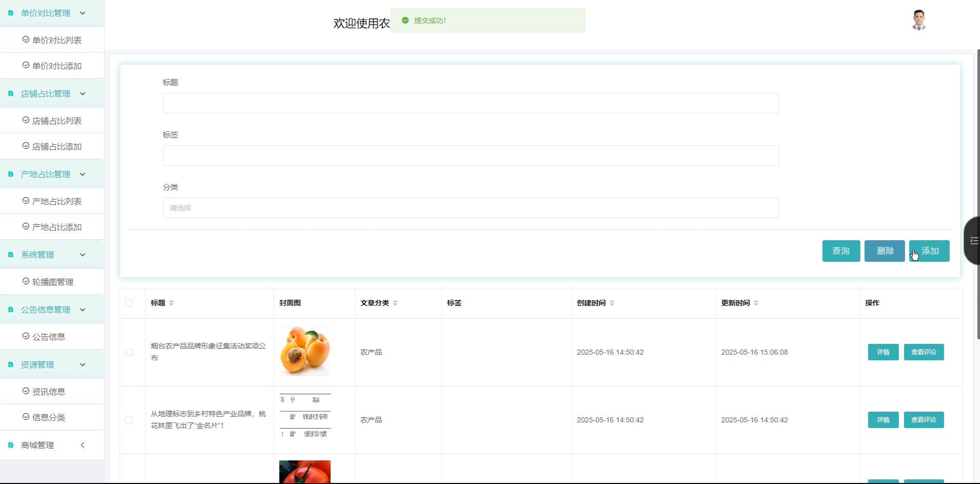This screenshot has width=980, height=484.
Task: Click the circle icon beside 资讯信息
Action: pyautogui.click(x=26, y=391)
